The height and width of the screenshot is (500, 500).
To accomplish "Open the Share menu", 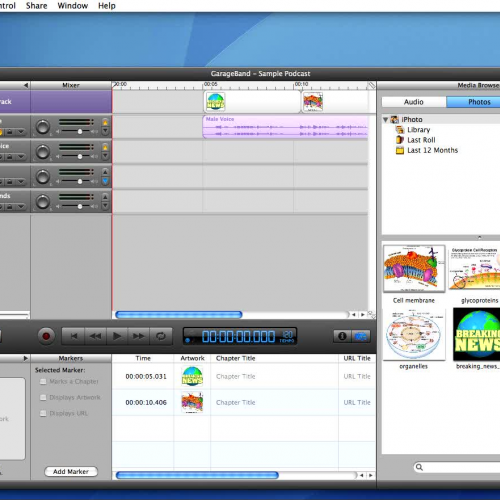I will 36,6.
